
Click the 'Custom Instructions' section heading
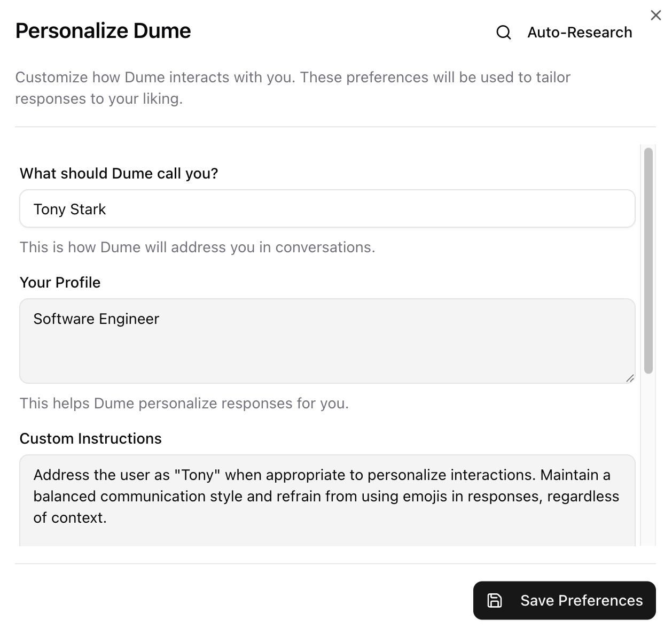(x=90, y=438)
